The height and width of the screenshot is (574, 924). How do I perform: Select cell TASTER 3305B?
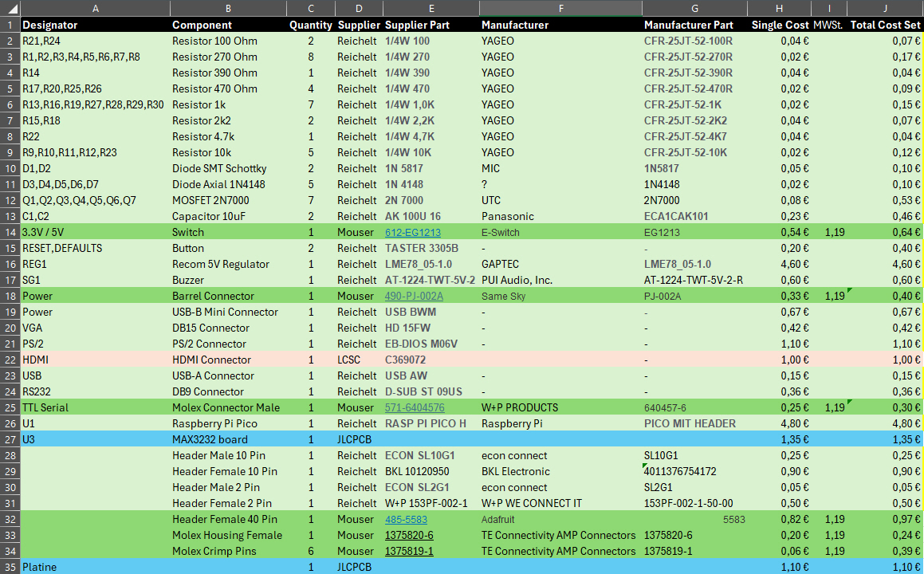pos(431,248)
